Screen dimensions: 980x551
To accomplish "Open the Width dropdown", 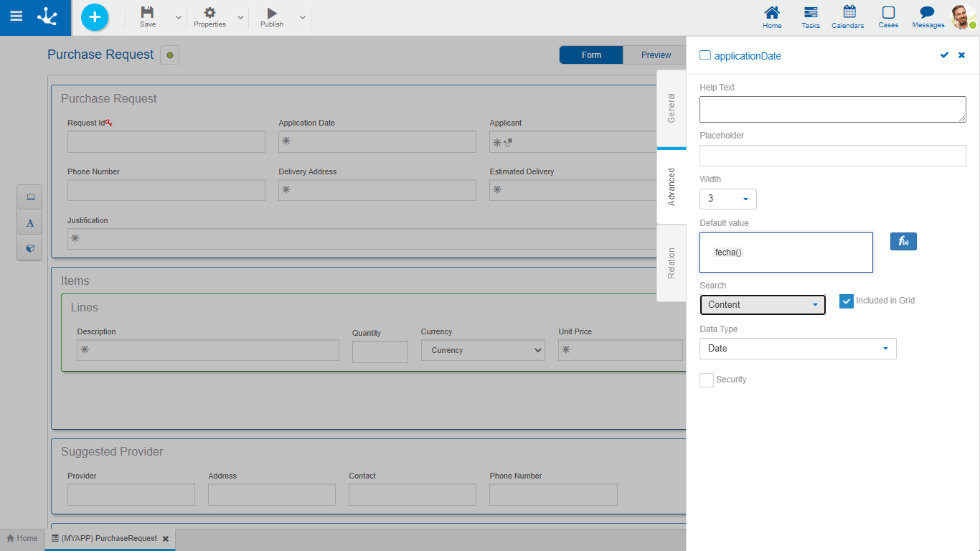I will click(727, 199).
